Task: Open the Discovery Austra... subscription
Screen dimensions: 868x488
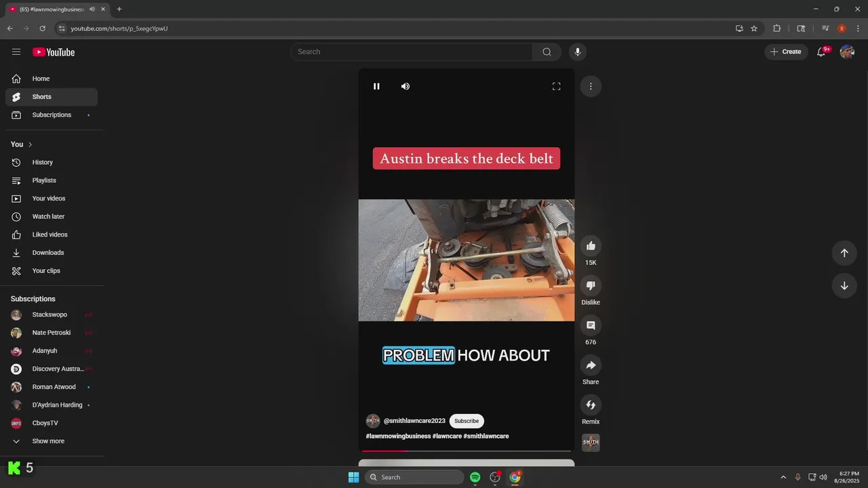Action: [52, 369]
